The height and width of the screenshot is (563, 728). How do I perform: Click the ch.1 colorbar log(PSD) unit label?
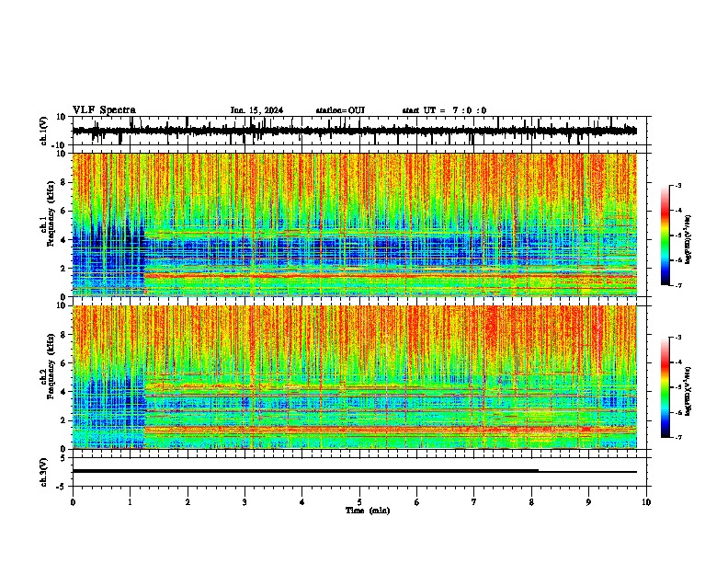[x=688, y=240]
